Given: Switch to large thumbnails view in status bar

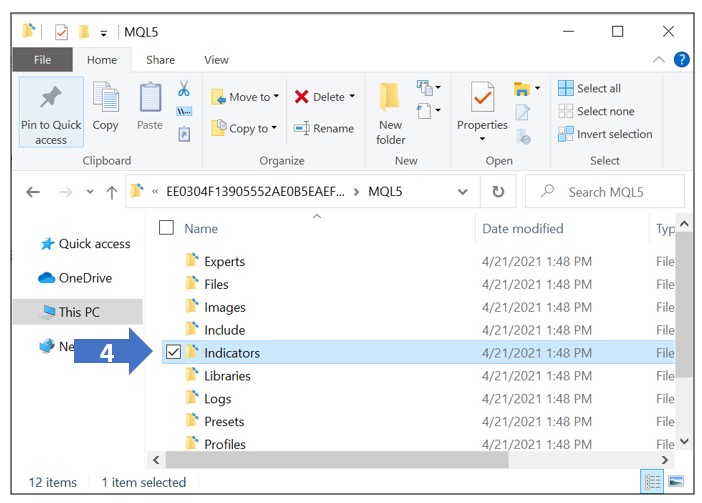Looking at the screenshot, I should point(677,482).
